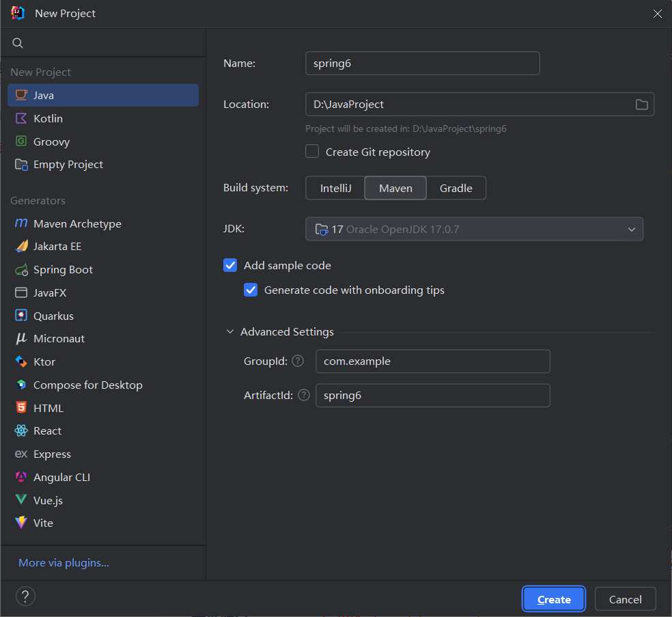The image size is (672, 617).
Task: Choose Maven Archetype generator label
Action: tap(78, 224)
